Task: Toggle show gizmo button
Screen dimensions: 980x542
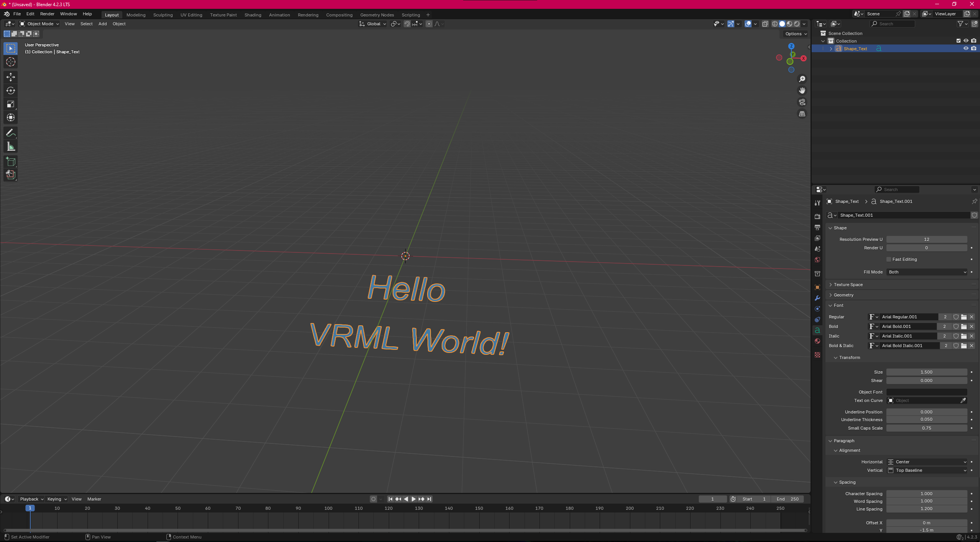Action: (x=731, y=24)
